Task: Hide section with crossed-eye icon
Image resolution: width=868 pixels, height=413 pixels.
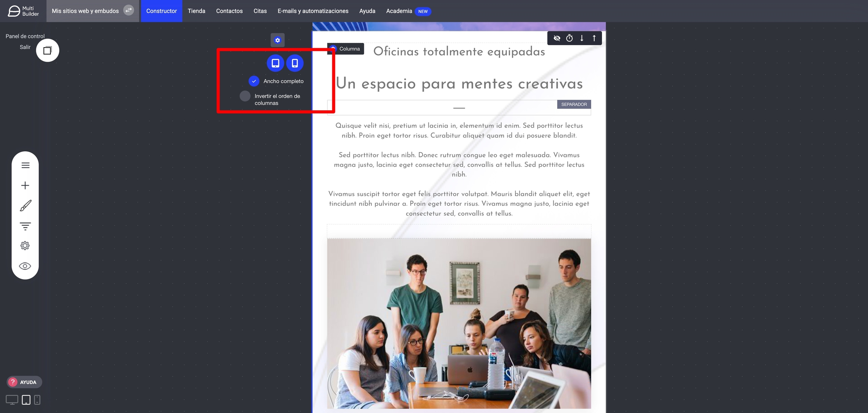Action: pos(557,38)
